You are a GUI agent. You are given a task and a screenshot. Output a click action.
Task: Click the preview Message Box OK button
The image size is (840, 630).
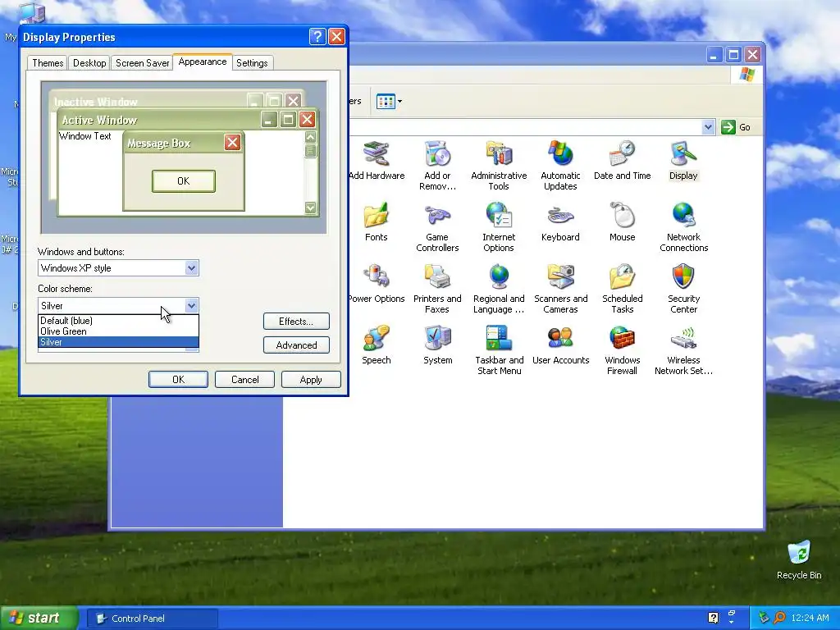point(184,181)
